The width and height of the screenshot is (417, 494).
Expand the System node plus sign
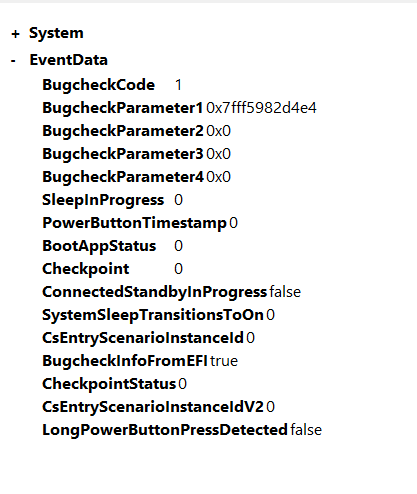(15, 34)
